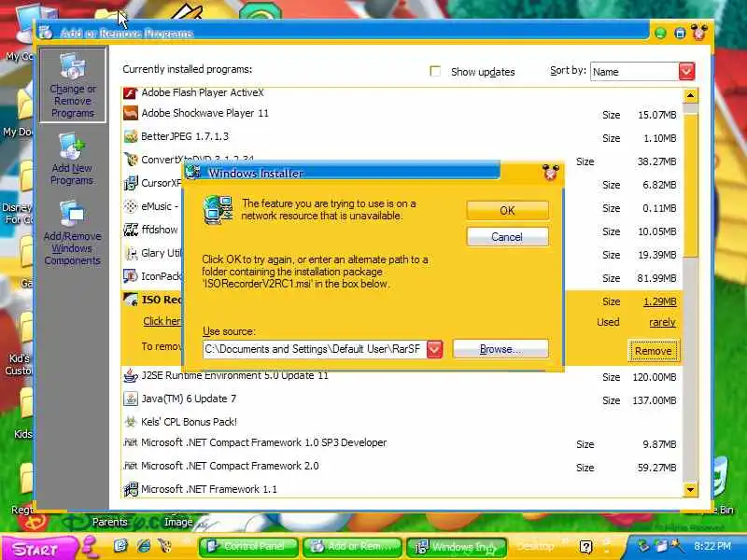Select 'Java(TM) 6 Update 7' program name

[189, 399]
